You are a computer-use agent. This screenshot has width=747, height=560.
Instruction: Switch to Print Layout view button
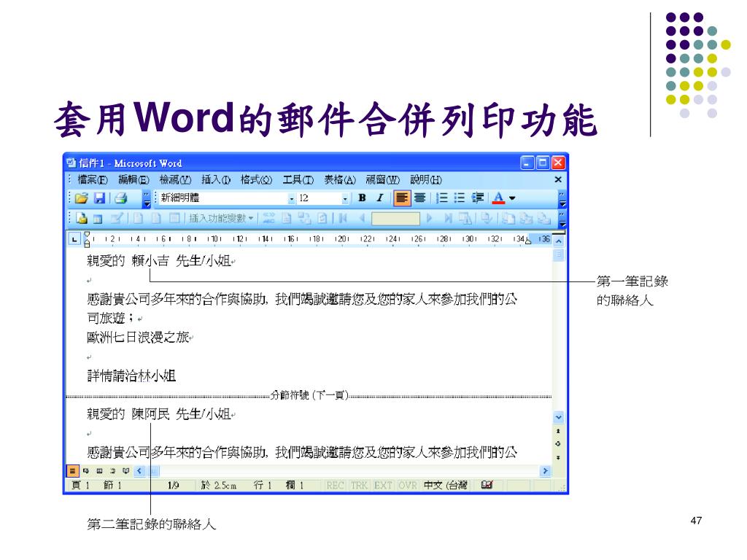click(x=99, y=471)
